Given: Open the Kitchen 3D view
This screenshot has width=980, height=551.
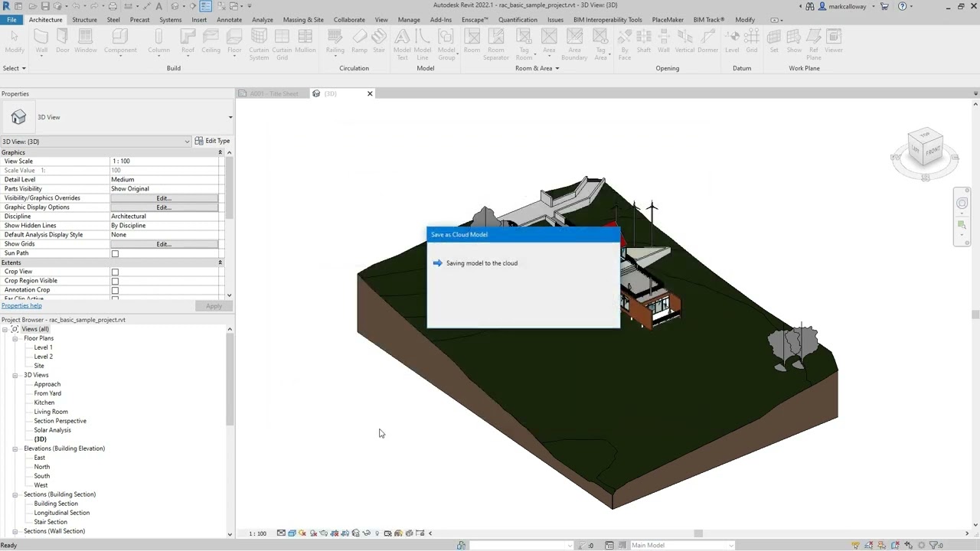Looking at the screenshot, I should (x=44, y=403).
